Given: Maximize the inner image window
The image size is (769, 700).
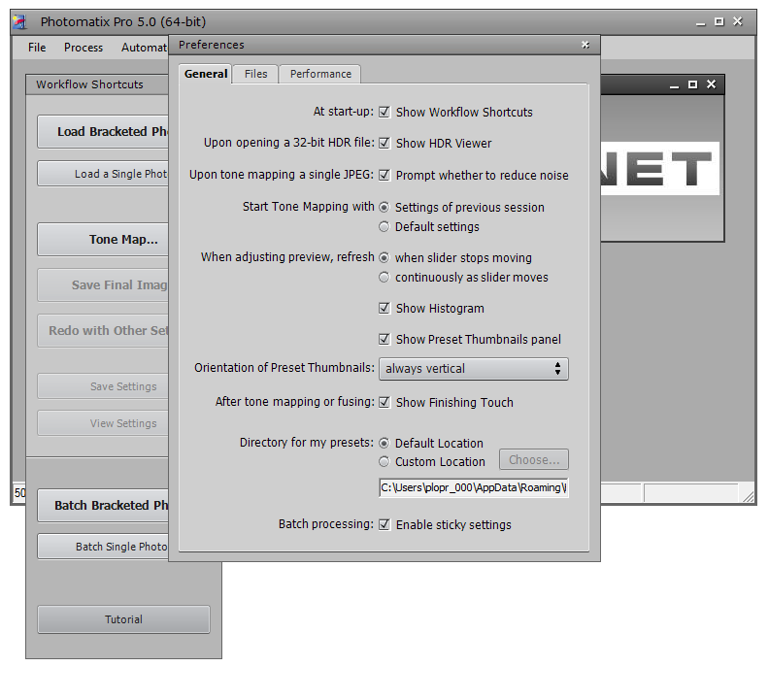Looking at the screenshot, I should pyautogui.click(x=692, y=84).
